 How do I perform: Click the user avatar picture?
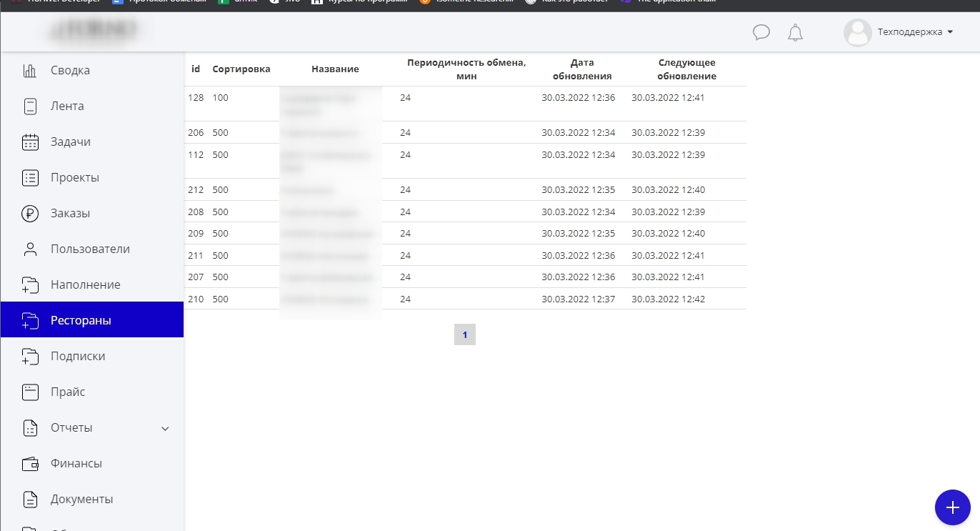[x=857, y=32]
